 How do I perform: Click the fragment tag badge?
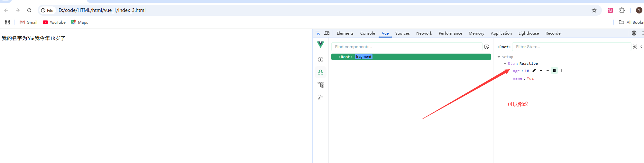tap(363, 57)
